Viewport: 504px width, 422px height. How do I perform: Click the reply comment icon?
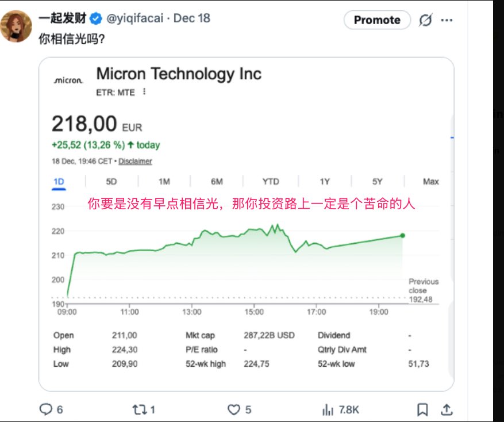click(46, 409)
